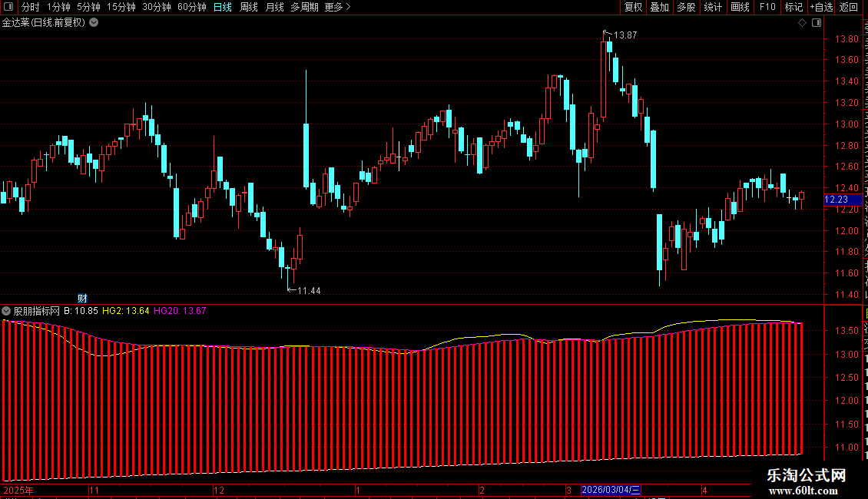Click the 11.00 indicator axis label
The width and height of the screenshot is (868, 499).
tap(846, 448)
